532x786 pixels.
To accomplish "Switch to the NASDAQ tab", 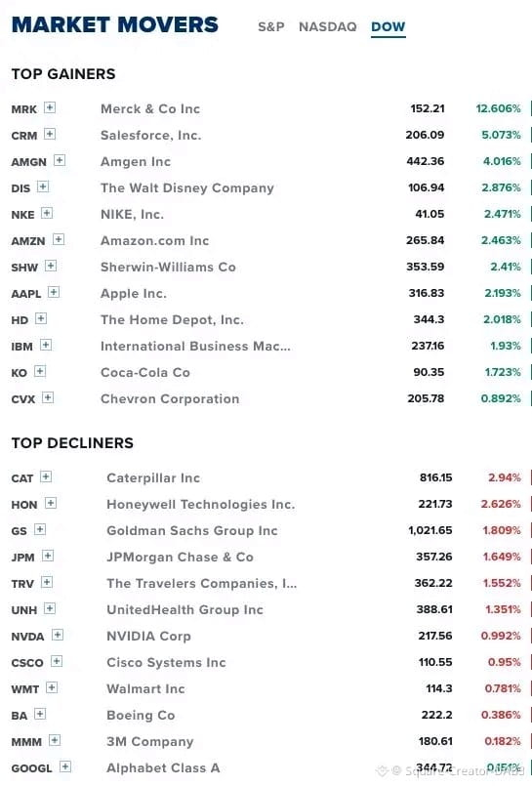I will point(328,26).
